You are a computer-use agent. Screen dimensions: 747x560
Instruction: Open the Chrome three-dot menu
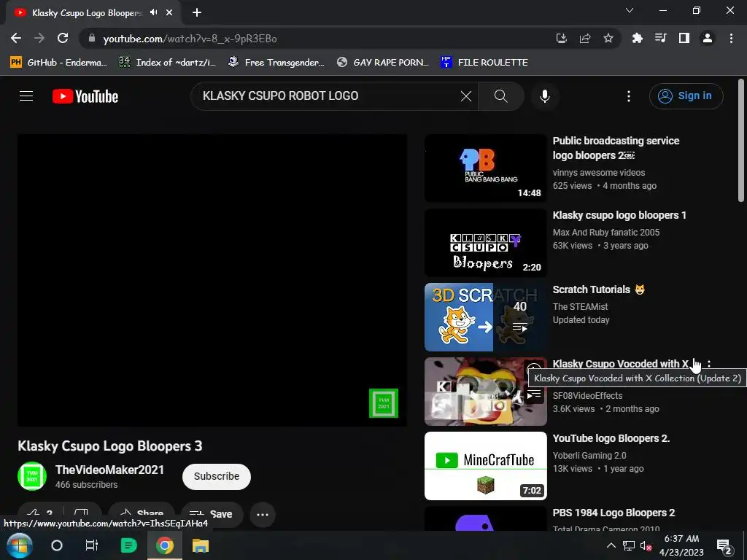click(731, 38)
